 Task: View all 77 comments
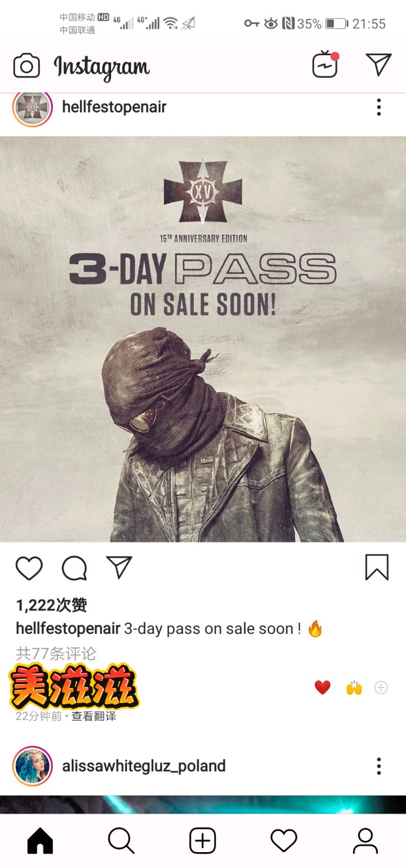point(56,653)
